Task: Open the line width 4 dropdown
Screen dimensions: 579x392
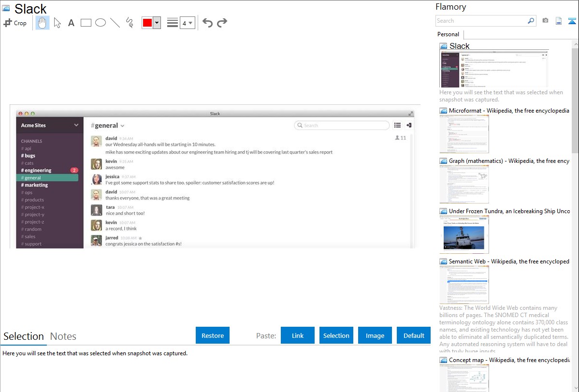Action: [187, 23]
